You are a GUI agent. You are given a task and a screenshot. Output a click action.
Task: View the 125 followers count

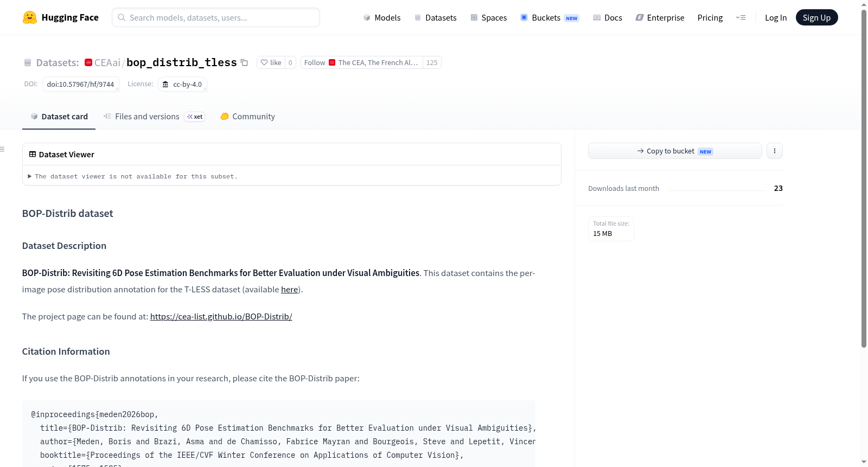(x=432, y=62)
